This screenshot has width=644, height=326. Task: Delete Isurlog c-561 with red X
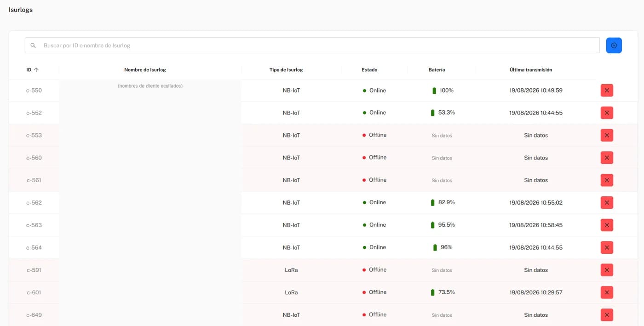click(x=607, y=180)
